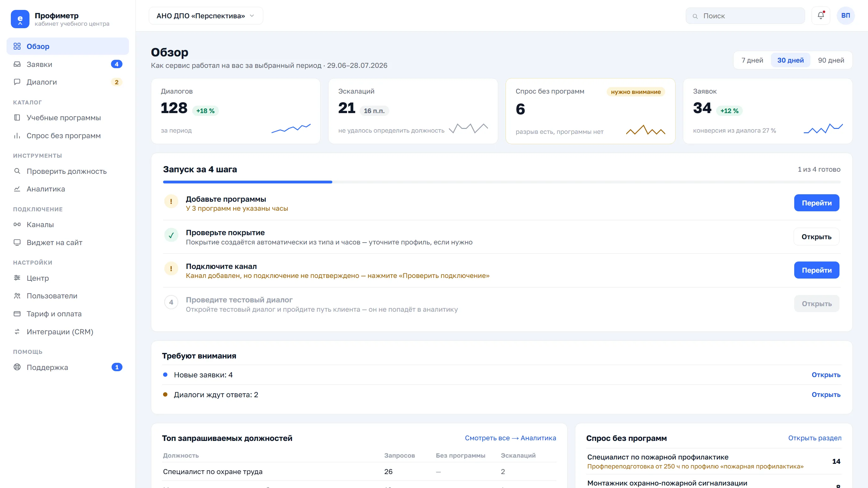This screenshot has height=488, width=868.
Task: Select the 30 дней period
Action: pos(790,60)
